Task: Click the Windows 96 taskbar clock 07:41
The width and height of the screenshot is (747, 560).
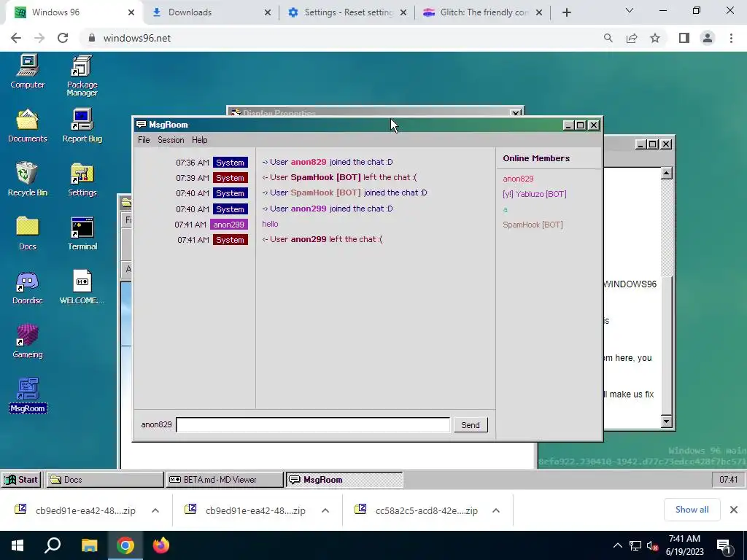Action: 728,480
